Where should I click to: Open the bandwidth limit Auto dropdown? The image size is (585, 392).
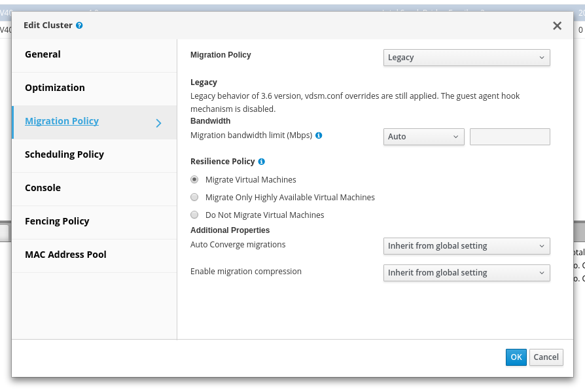423,137
